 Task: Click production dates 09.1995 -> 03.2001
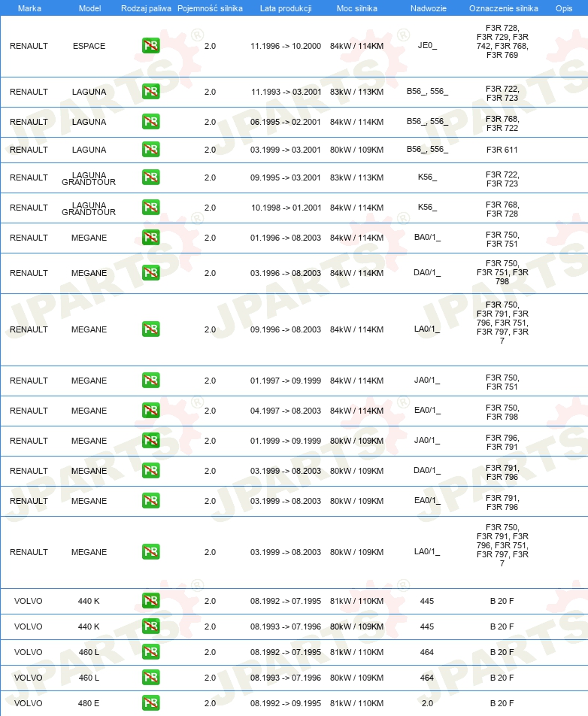point(286,177)
